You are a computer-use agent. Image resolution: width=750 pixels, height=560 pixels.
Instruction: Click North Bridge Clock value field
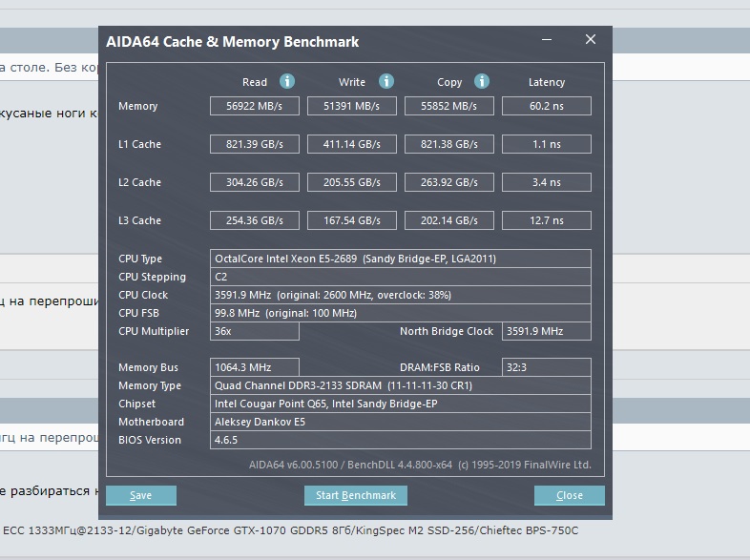point(546,331)
